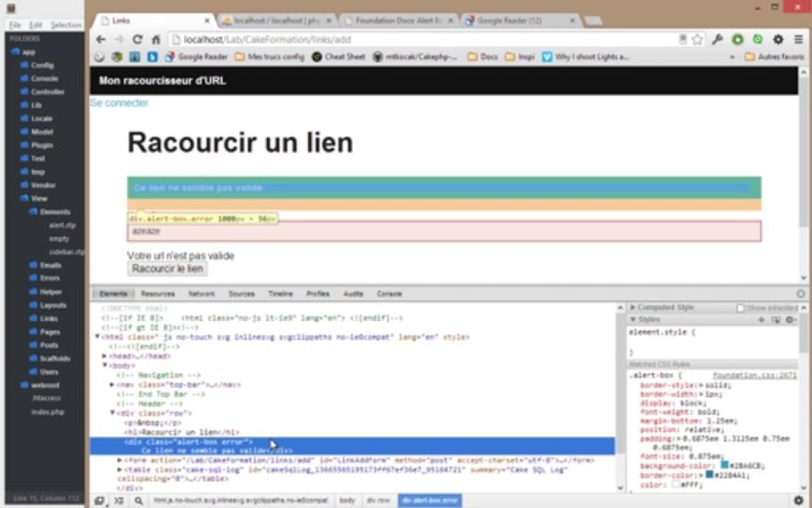This screenshot has height=508, width=812.
Task: Click the Chrome forward arrow
Action: [119, 40]
